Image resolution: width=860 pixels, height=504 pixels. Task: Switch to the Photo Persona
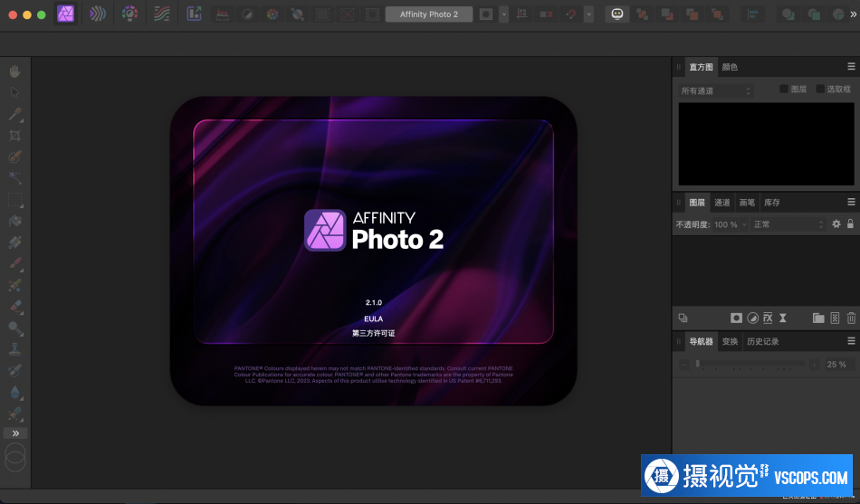tap(66, 14)
